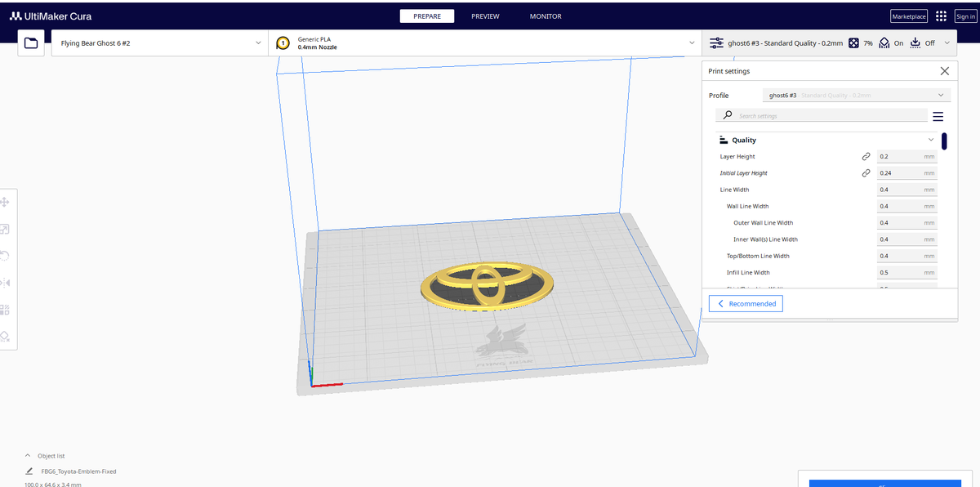Viewport: 980px width, 487px height.
Task: Collapse the Quality settings section
Action: pyautogui.click(x=931, y=140)
